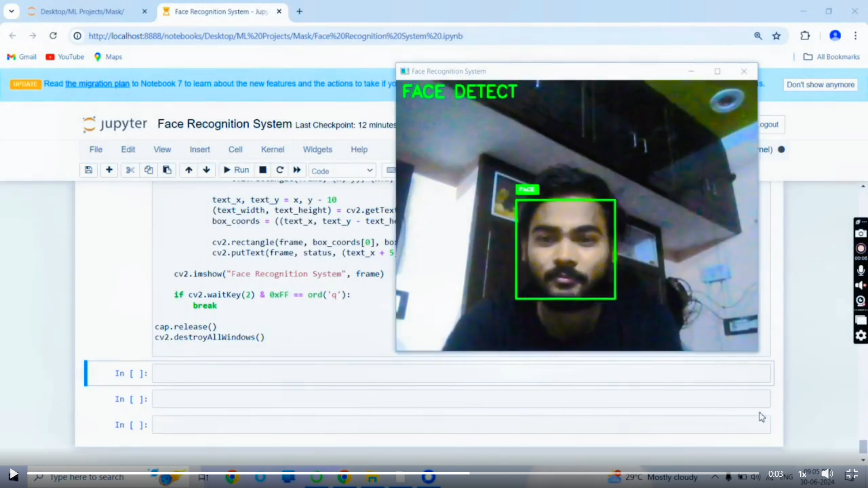This screenshot has width=868, height=488.
Task: Open the Edit menu
Action: pos(128,150)
